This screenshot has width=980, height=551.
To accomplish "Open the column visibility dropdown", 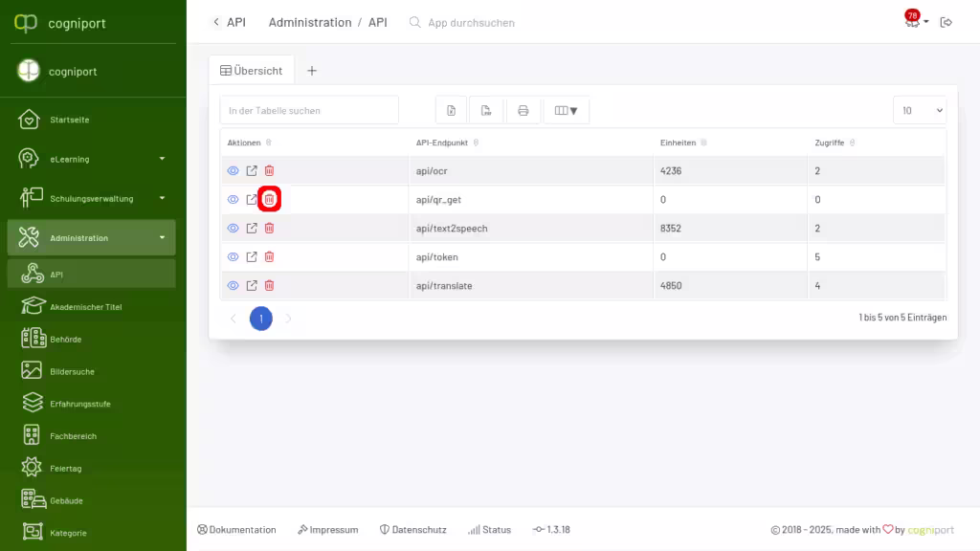I will [566, 110].
